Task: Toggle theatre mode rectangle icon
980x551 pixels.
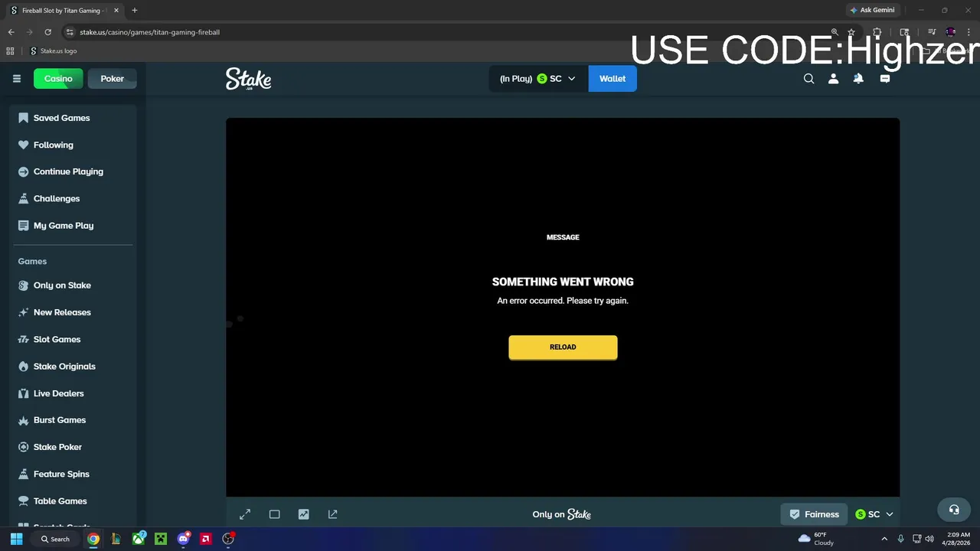Action: click(x=274, y=514)
